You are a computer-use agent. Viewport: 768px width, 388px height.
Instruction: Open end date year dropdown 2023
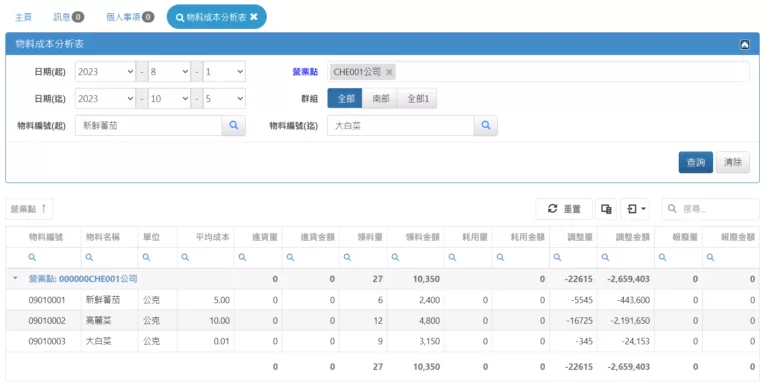coord(105,98)
